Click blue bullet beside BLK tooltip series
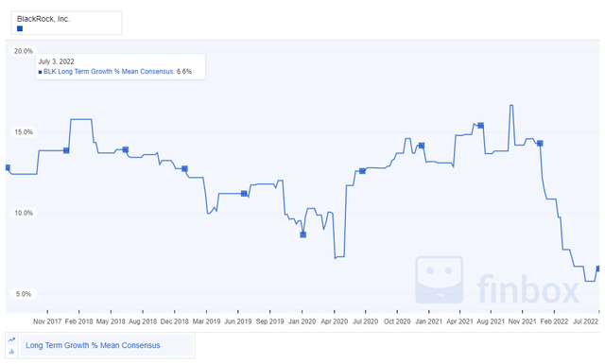This screenshot has width=605, height=364. (40, 72)
